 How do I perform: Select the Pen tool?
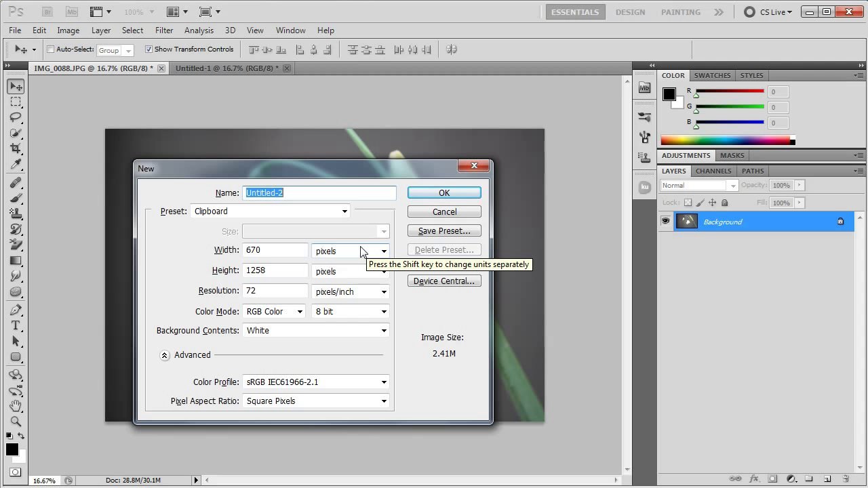(x=16, y=310)
